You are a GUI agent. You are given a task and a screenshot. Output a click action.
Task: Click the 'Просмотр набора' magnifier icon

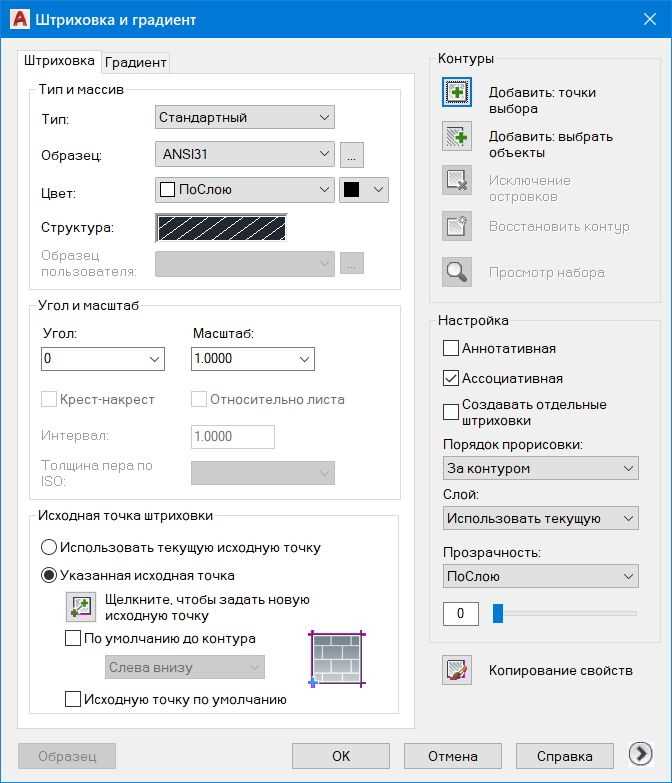point(456,272)
